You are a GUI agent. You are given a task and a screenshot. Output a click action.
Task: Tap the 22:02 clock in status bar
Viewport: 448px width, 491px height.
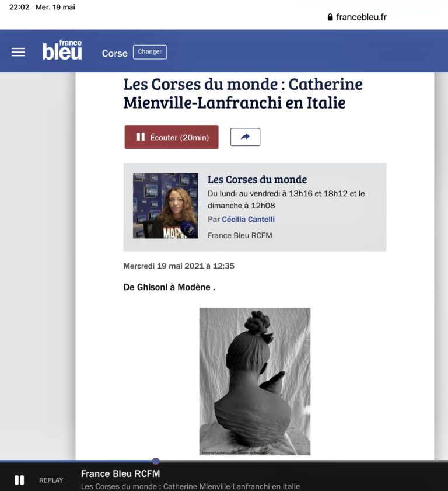(19, 7)
